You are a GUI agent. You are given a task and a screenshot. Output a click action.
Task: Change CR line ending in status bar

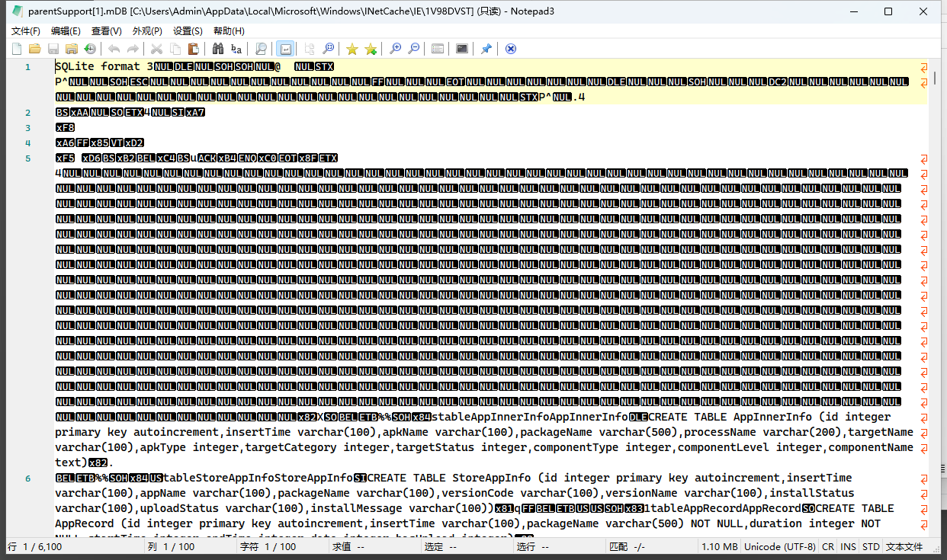coord(828,547)
